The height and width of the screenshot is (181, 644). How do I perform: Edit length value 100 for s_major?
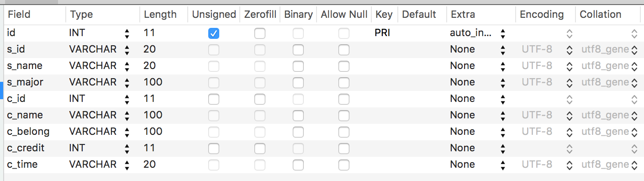(x=153, y=82)
